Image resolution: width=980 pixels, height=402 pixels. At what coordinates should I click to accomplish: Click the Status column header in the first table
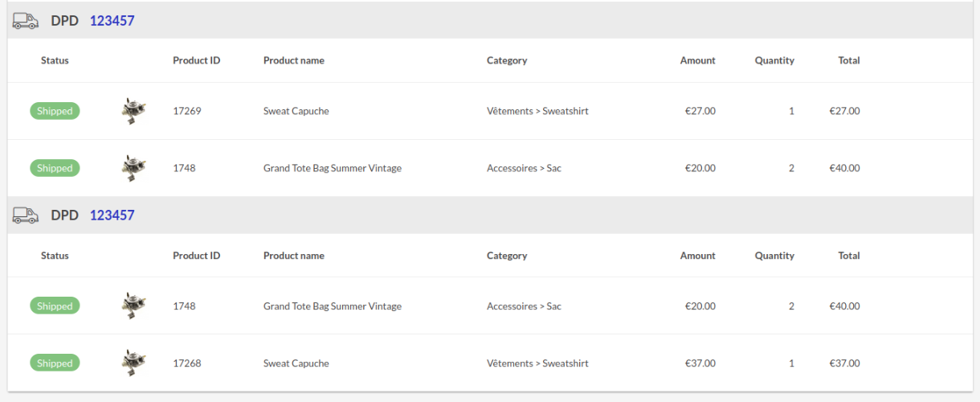(55, 60)
